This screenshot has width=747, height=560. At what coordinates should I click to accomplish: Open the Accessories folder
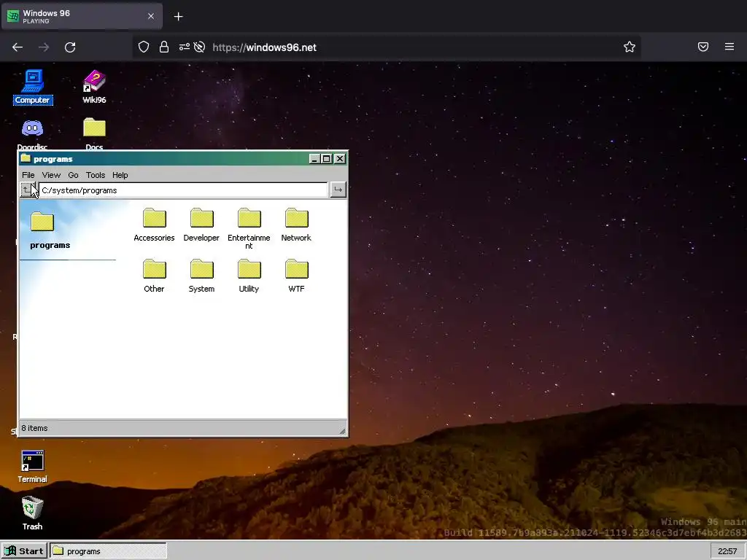coord(154,225)
